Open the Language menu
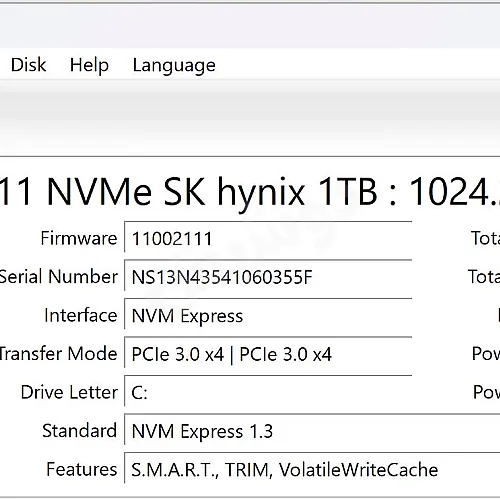500x500 pixels. click(x=174, y=66)
